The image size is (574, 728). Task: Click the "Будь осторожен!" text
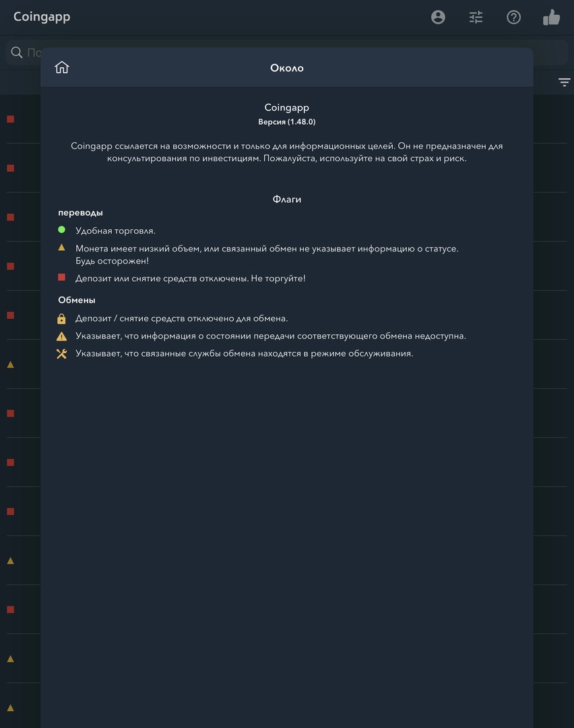coord(113,261)
